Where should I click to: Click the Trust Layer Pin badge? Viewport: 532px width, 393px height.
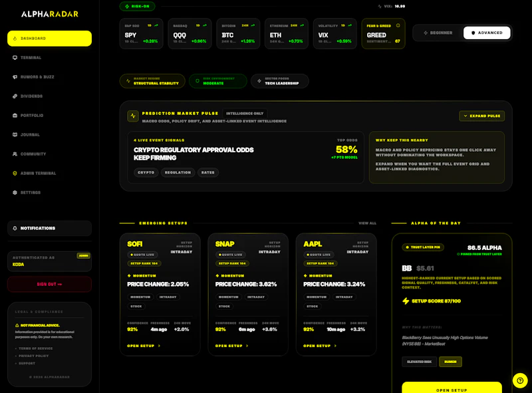[423, 247]
